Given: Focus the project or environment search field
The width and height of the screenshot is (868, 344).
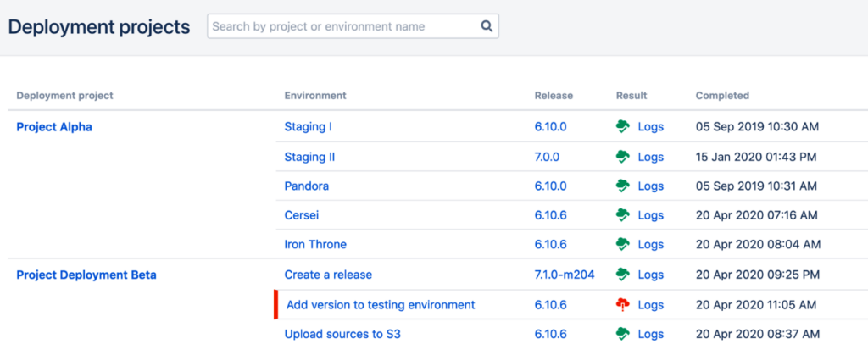Looking at the screenshot, I should pos(353,26).
